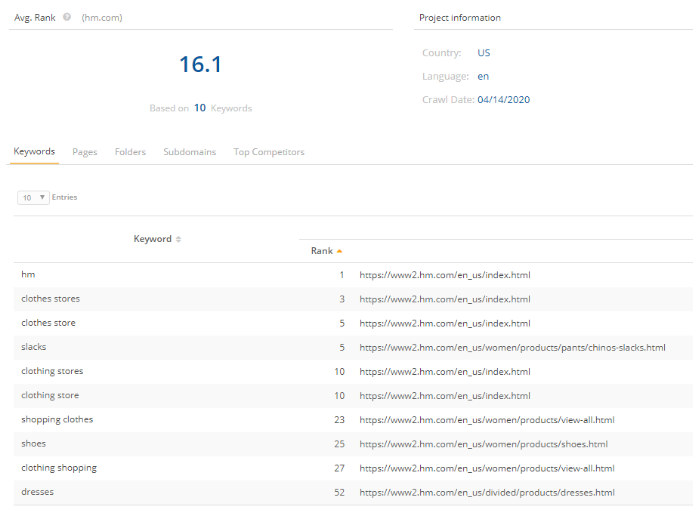Click the Language value 'en'
This screenshot has height=510, width=693.
pos(483,76)
